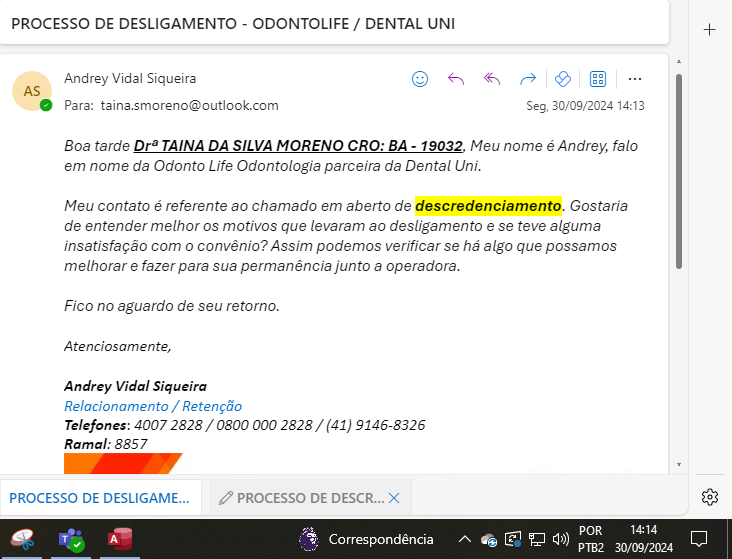Change input language POR PTB2
The height and width of the screenshot is (559, 732).
pos(591,539)
